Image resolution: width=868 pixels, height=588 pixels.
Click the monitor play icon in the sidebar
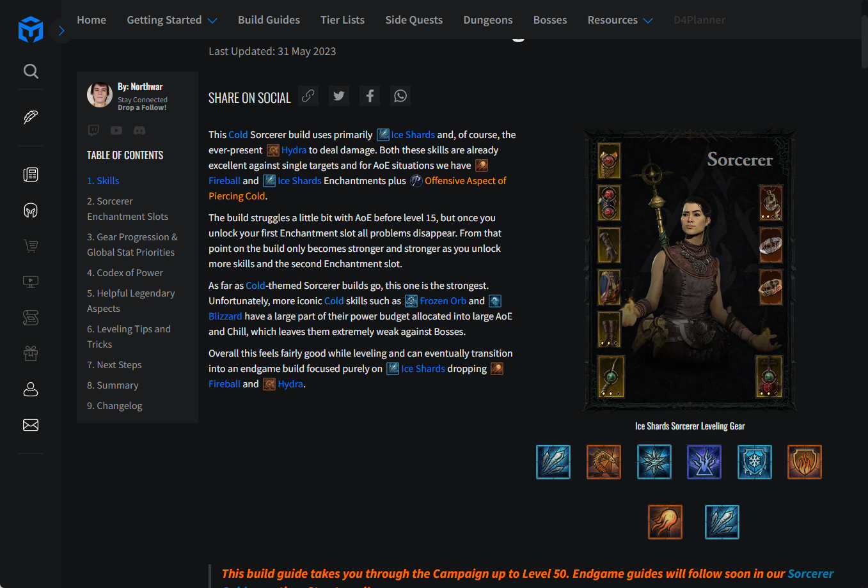tap(31, 282)
